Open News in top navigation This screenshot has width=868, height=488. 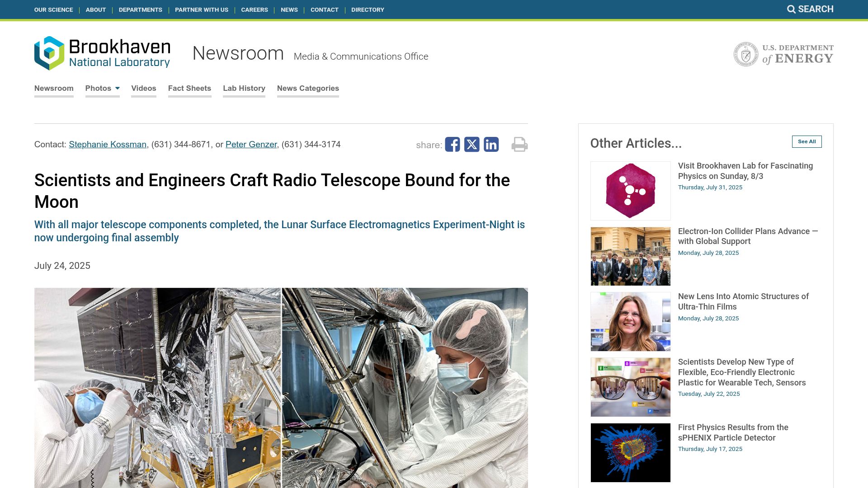(x=289, y=9)
